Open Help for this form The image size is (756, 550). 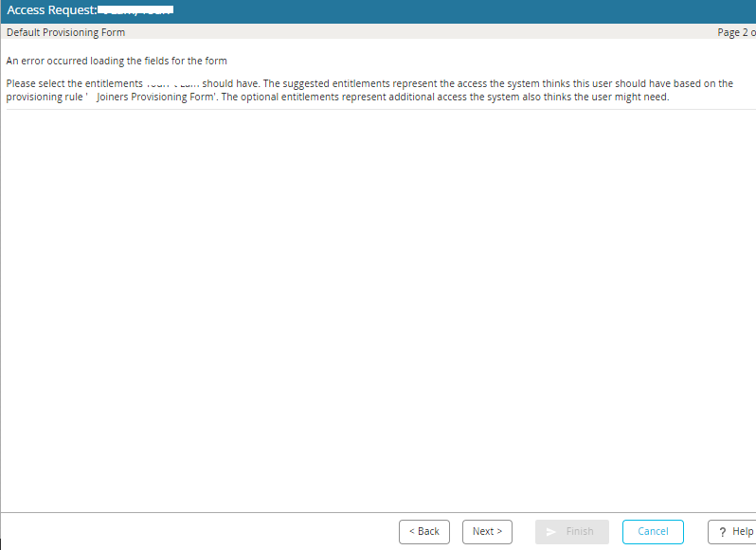(731, 531)
